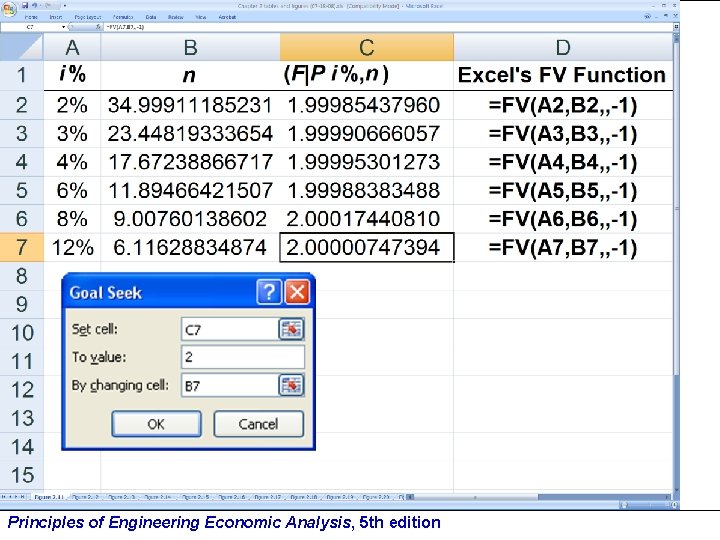Click the range selector icon beside Set cell

point(291,329)
